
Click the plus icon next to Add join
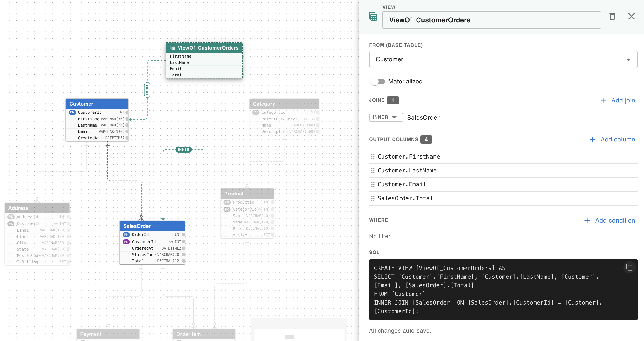click(603, 100)
